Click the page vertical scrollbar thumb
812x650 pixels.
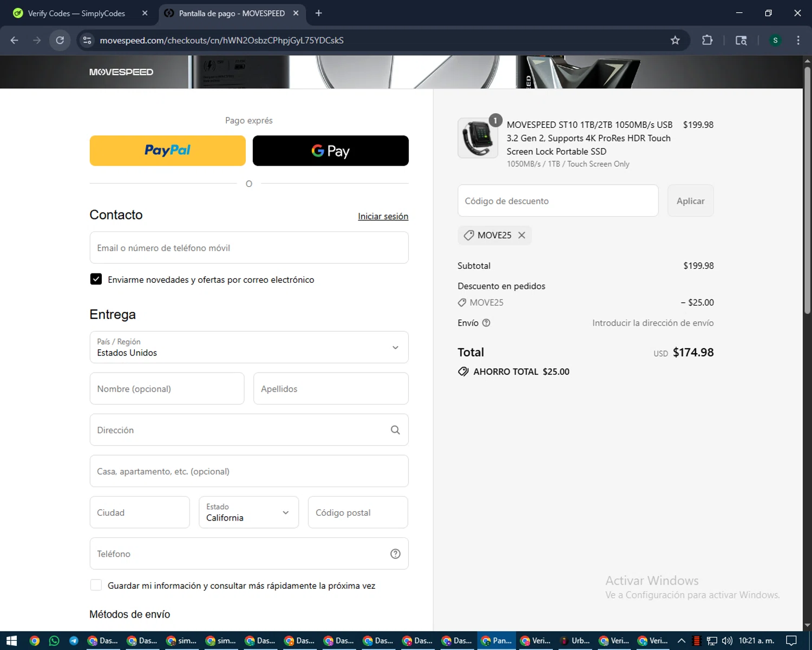coord(807,190)
